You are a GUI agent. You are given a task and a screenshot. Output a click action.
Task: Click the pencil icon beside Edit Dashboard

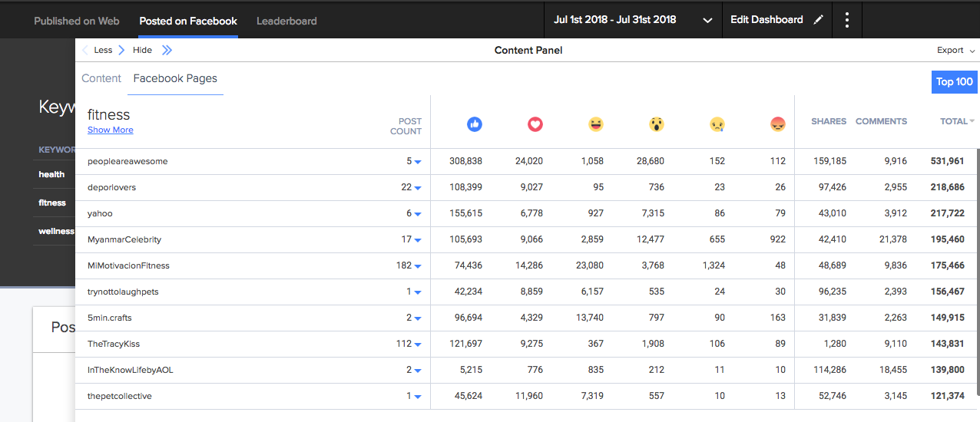818,20
